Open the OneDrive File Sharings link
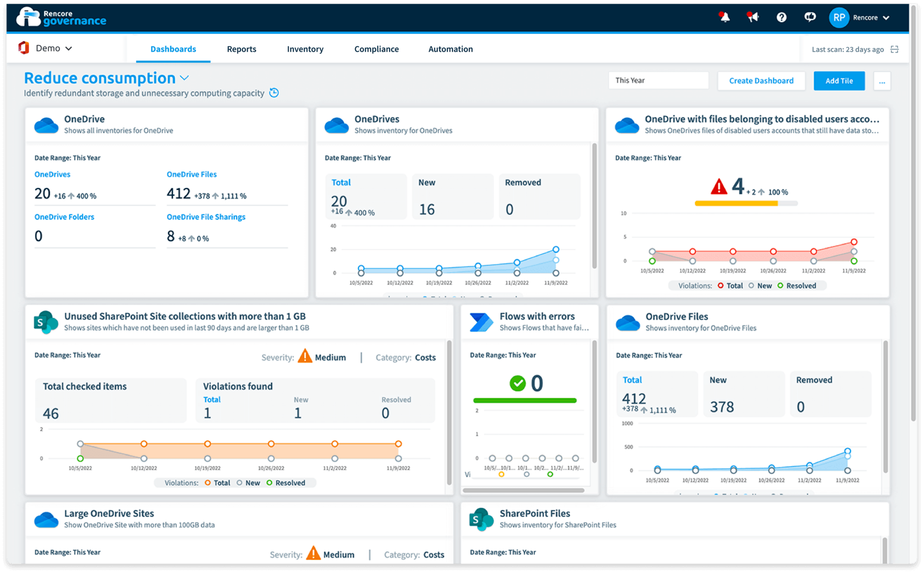Screen dimensions: 924x573 (x=206, y=217)
